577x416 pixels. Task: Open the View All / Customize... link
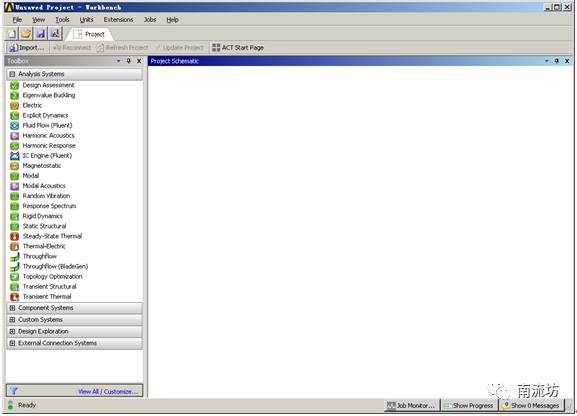(x=108, y=391)
